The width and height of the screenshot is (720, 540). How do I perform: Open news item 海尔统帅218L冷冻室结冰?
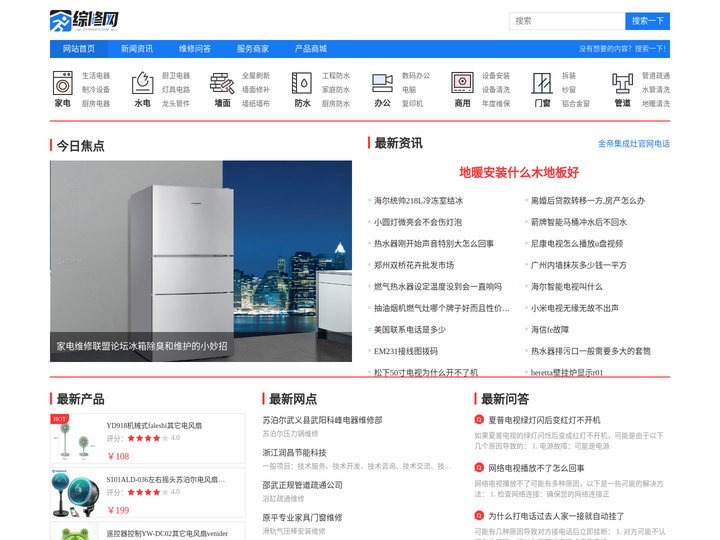(x=418, y=201)
